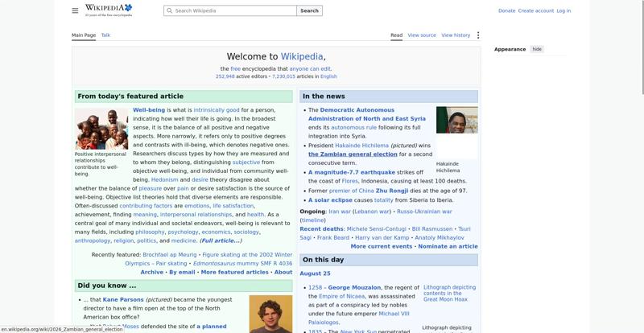Viewport: 644px width, 333px height.
Task: Click the 'anyone can edit' link
Action: [x=310, y=69]
